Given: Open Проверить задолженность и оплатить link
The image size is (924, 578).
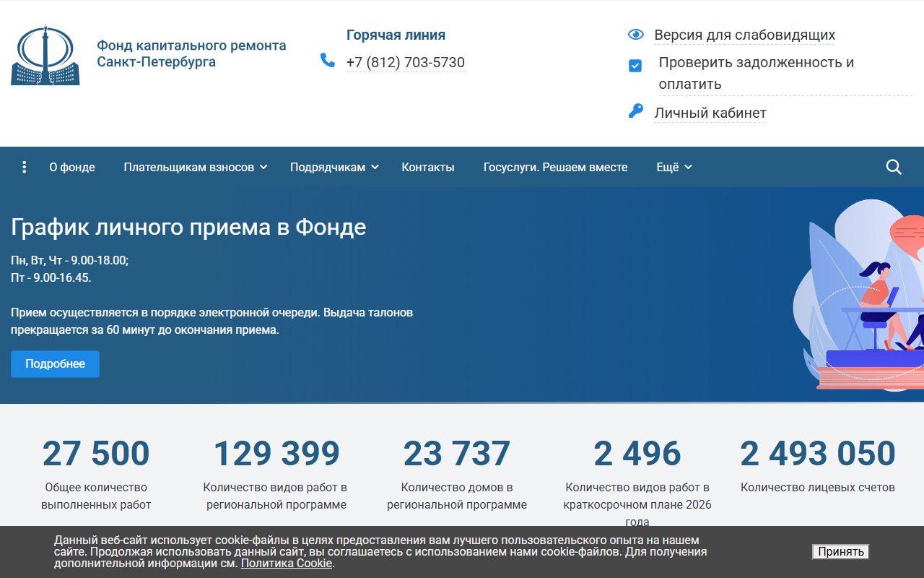Looking at the screenshot, I should coord(785,73).
